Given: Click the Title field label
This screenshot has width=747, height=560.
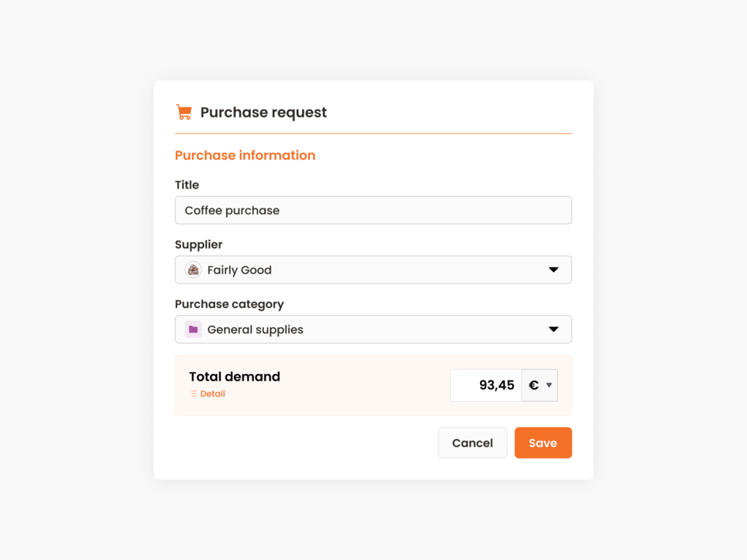Looking at the screenshot, I should tap(187, 184).
